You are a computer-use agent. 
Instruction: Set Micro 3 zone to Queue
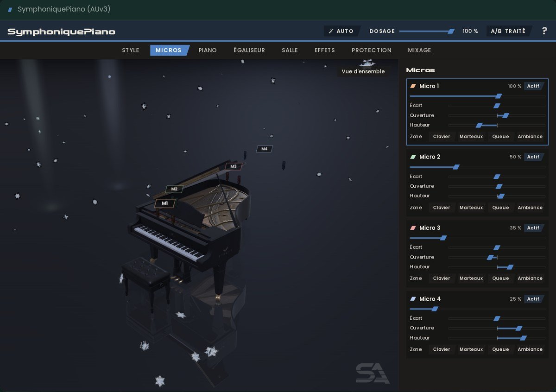coord(500,278)
